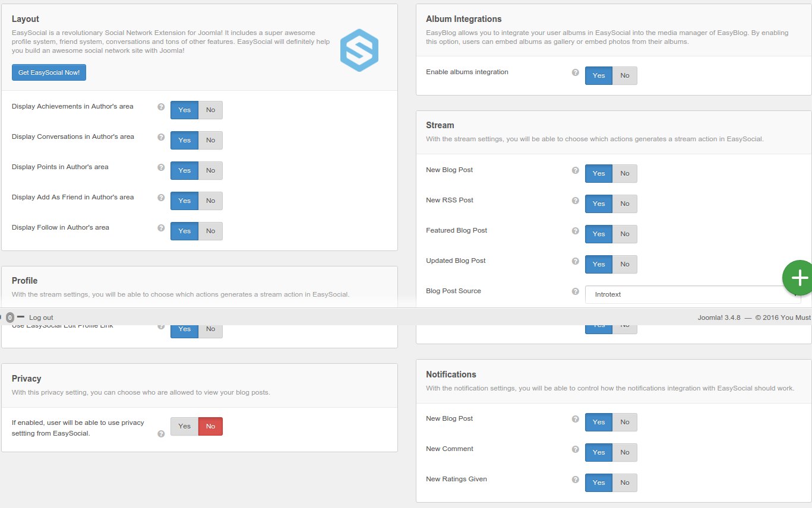The width and height of the screenshot is (812, 508).
Task: Click the Enable albums integration label
Action: (x=467, y=72)
